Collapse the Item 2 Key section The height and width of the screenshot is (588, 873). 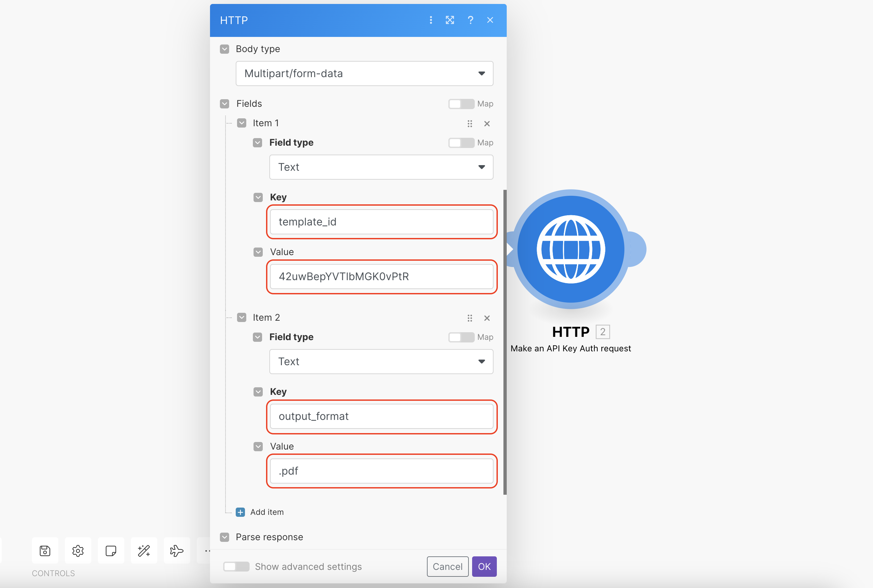258,392
